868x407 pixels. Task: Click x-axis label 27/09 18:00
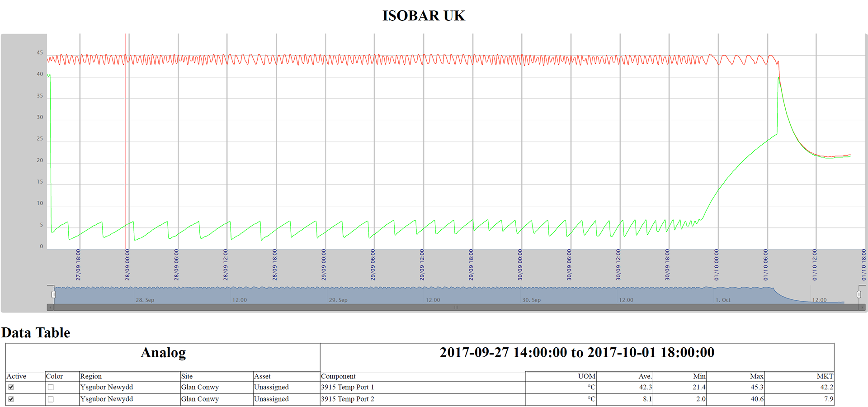click(x=78, y=265)
